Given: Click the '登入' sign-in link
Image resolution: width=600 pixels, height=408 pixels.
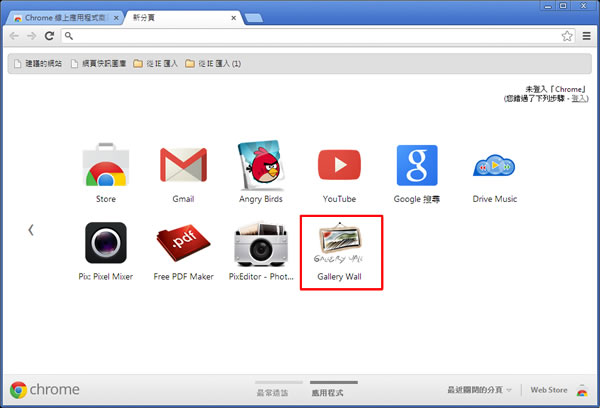Looking at the screenshot, I should pyautogui.click(x=579, y=99).
